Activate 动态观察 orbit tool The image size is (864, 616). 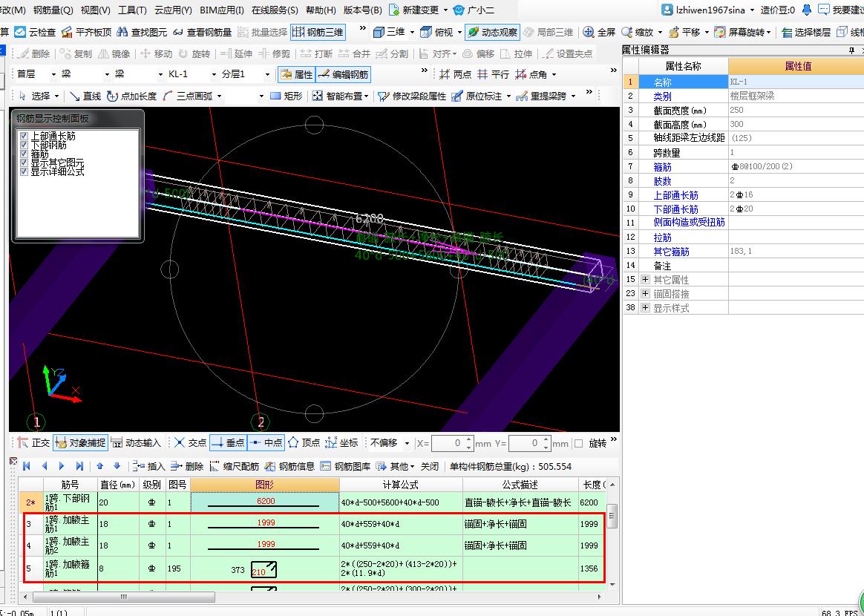[491, 33]
